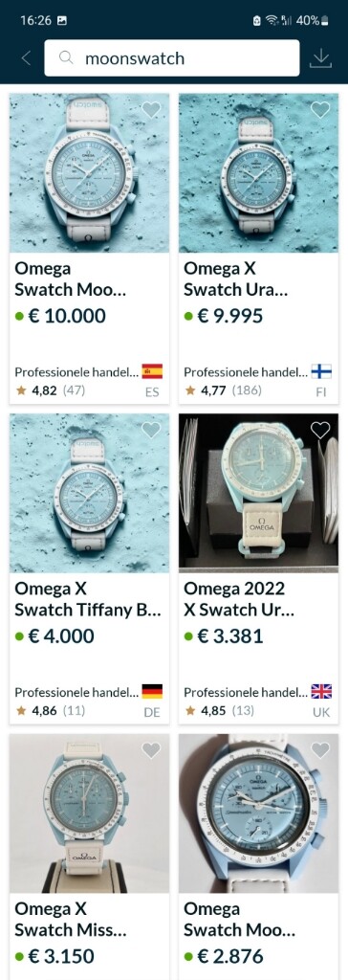The image size is (348, 980).
Task: Favorite the €10.000 Omega Swatch listing
Action: (x=151, y=110)
